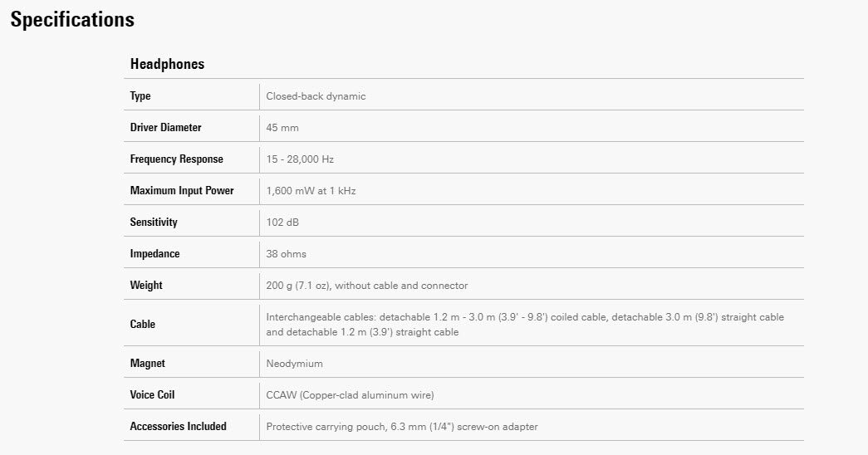Screen dimensions: 868x455
Task: Click the 15 - 28,000 Hz value
Action: tap(300, 159)
